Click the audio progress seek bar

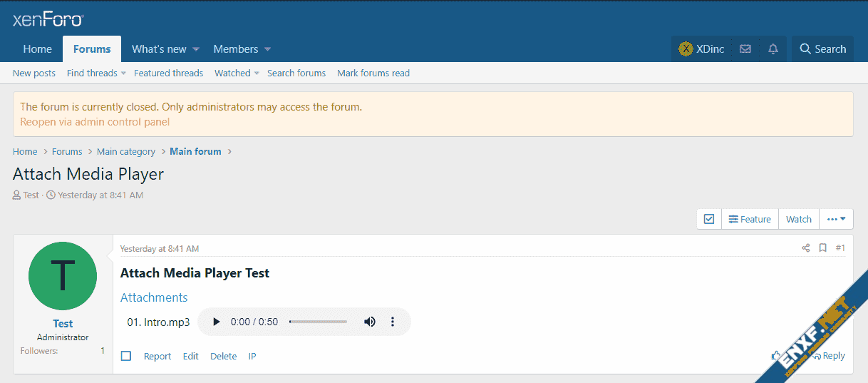coord(318,322)
